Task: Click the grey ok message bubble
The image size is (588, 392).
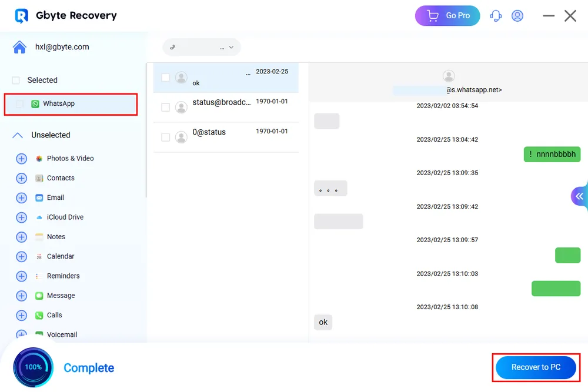Action: (x=323, y=322)
